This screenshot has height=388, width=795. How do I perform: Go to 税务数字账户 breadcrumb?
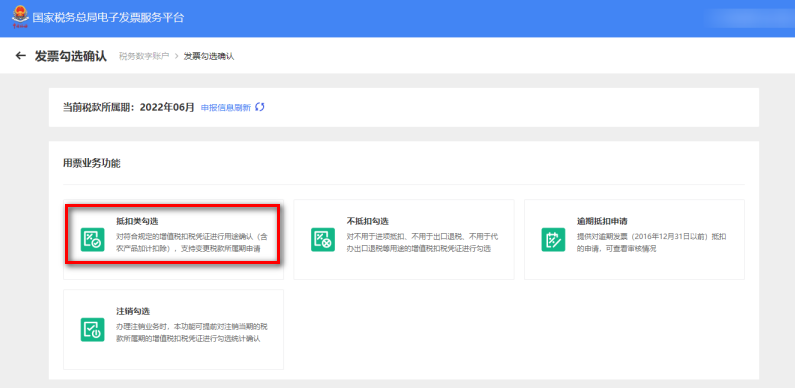pos(144,56)
